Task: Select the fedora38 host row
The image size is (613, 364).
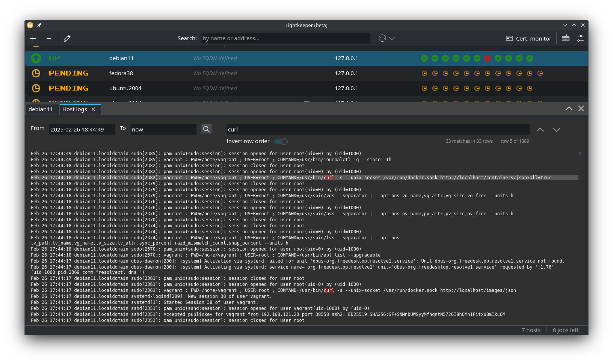Action: [306, 73]
